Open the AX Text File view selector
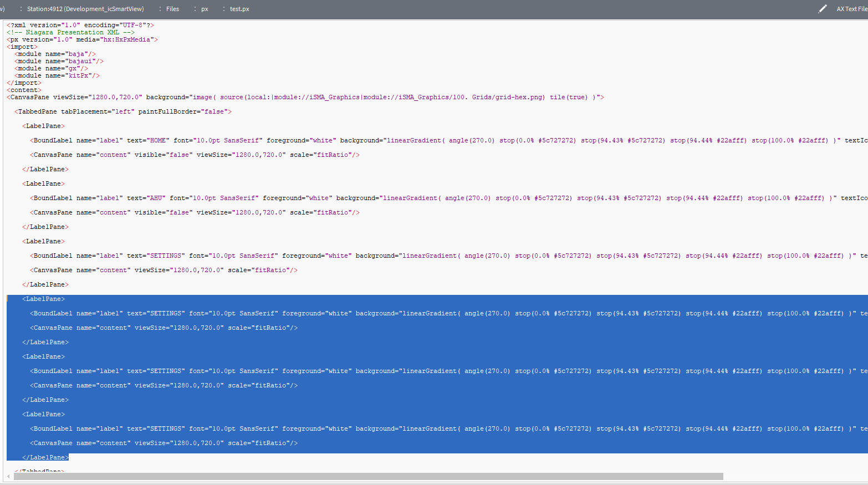The height and width of the screenshot is (485, 868). pyautogui.click(x=851, y=9)
